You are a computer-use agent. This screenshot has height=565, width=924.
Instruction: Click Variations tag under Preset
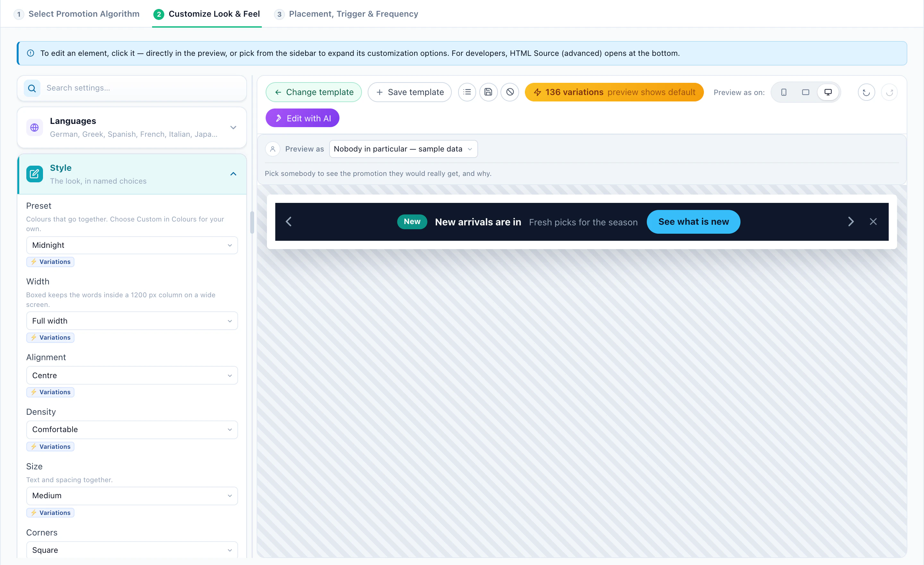(50, 262)
